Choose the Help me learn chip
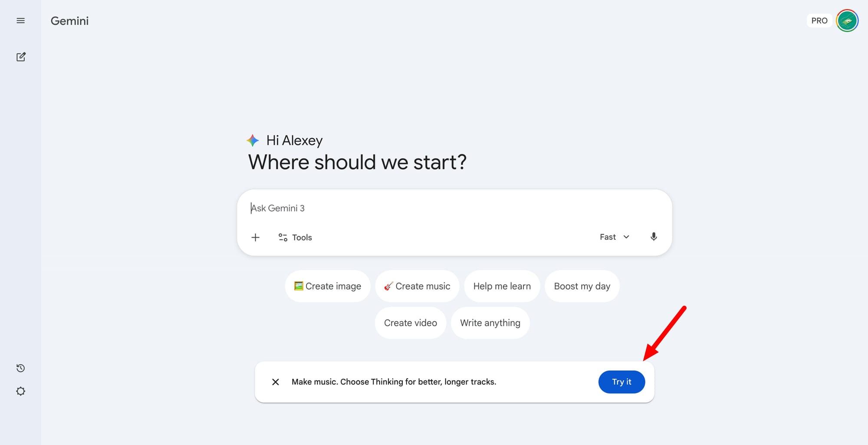The width and height of the screenshot is (868, 445). pos(502,286)
